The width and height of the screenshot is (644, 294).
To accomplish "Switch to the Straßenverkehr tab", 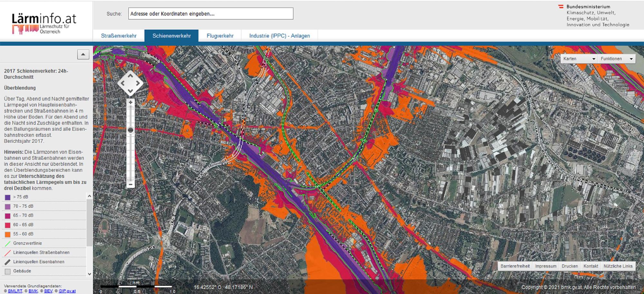I will tap(118, 36).
